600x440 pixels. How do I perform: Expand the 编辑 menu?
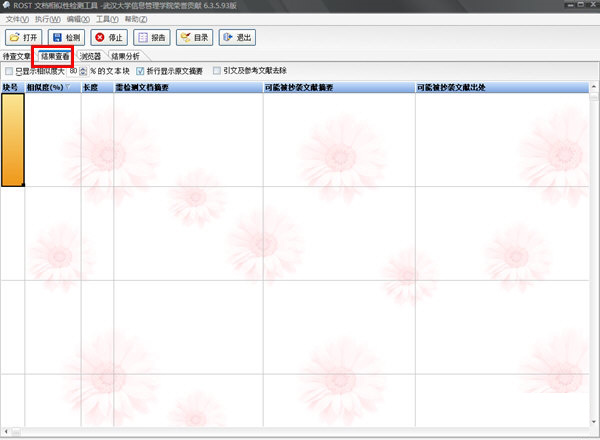pyautogui.click(x=77, y=19)
